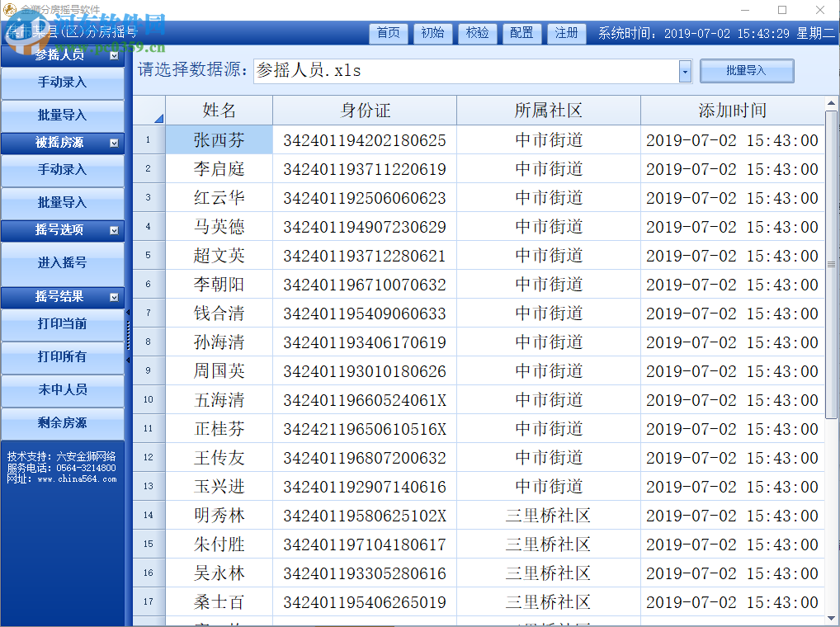Select the table row for 张西芬
Image resolution: width=840 pixels, height=627 pixels.
click(x=219, y=139)
